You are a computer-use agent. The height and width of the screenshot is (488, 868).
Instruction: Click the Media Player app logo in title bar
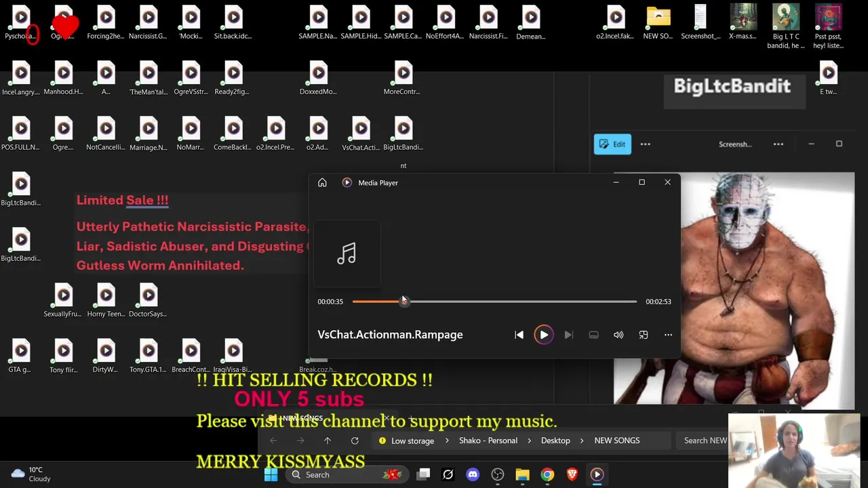click(x=347, y=182)
